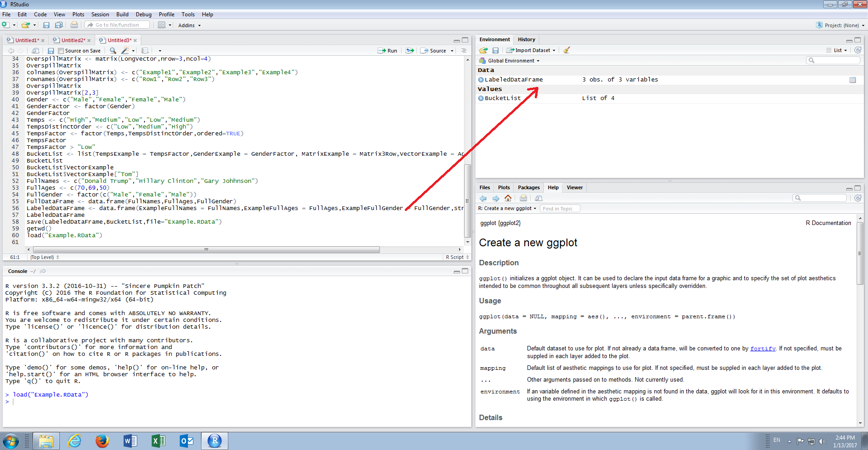Click Go to file/function field
This screenshot has height=450, width=868.
click(117, 25)
